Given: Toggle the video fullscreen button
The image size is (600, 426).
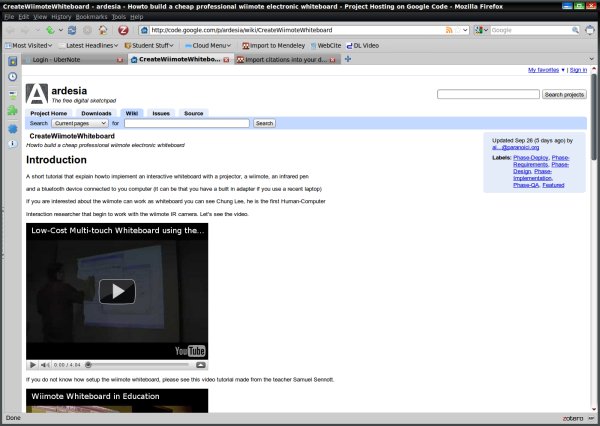Looking at the screenshot, I should 202,365.
